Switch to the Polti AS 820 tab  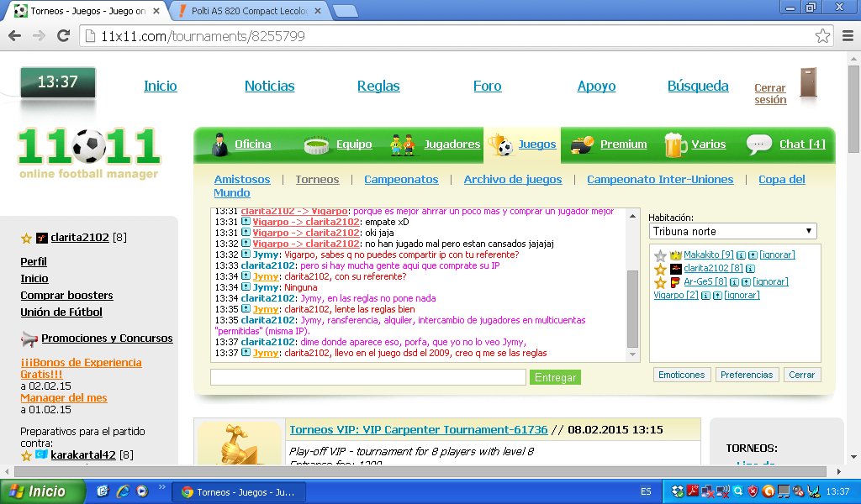(249, 11)
